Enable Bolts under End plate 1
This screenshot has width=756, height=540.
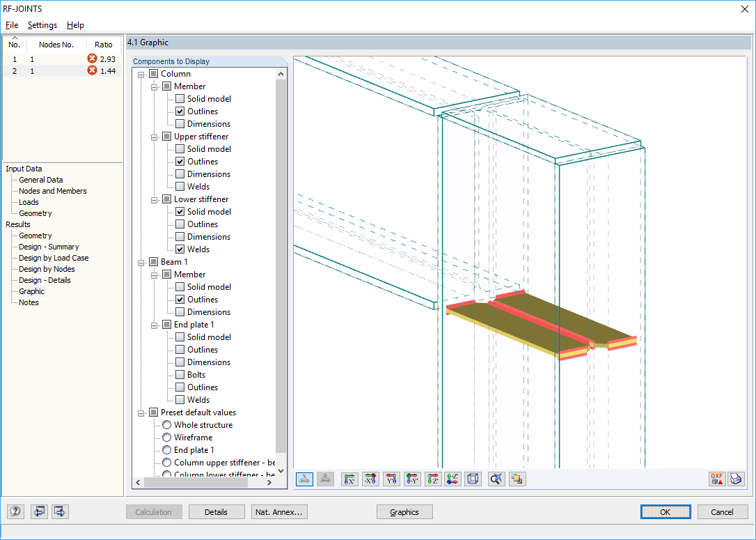(180, 374)
